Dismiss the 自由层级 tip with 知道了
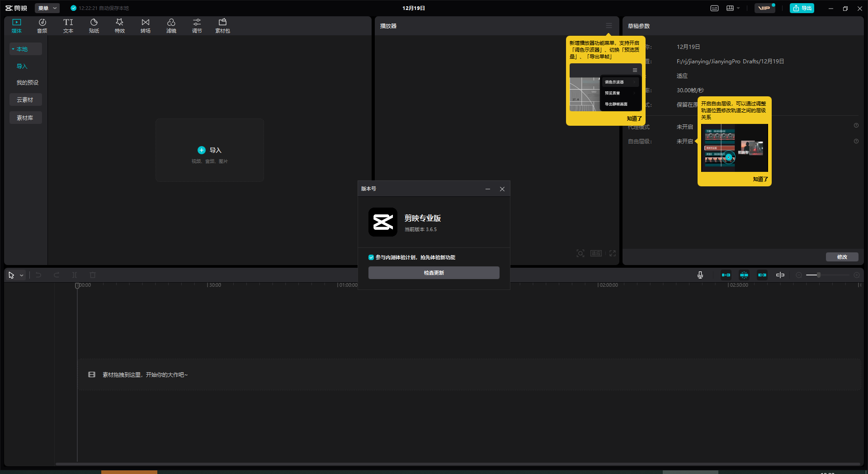The image size is (868, 474). pos(760,179)
